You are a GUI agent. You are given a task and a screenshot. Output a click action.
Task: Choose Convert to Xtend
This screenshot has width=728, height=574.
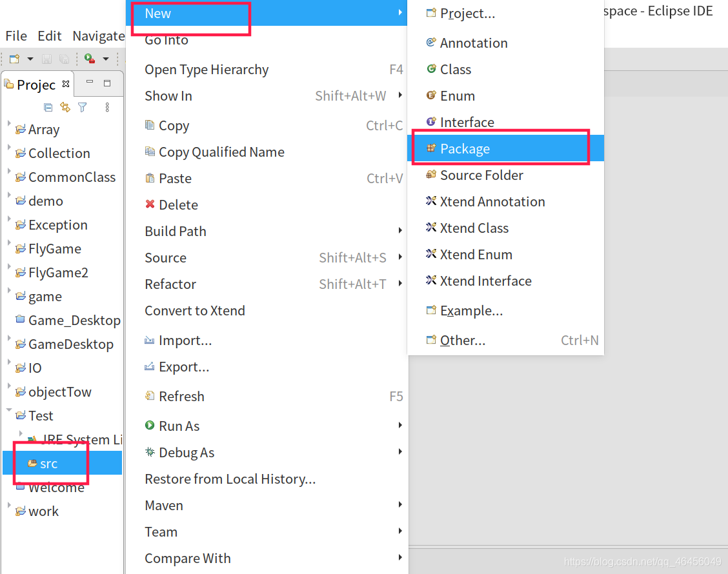coord(267,310)
